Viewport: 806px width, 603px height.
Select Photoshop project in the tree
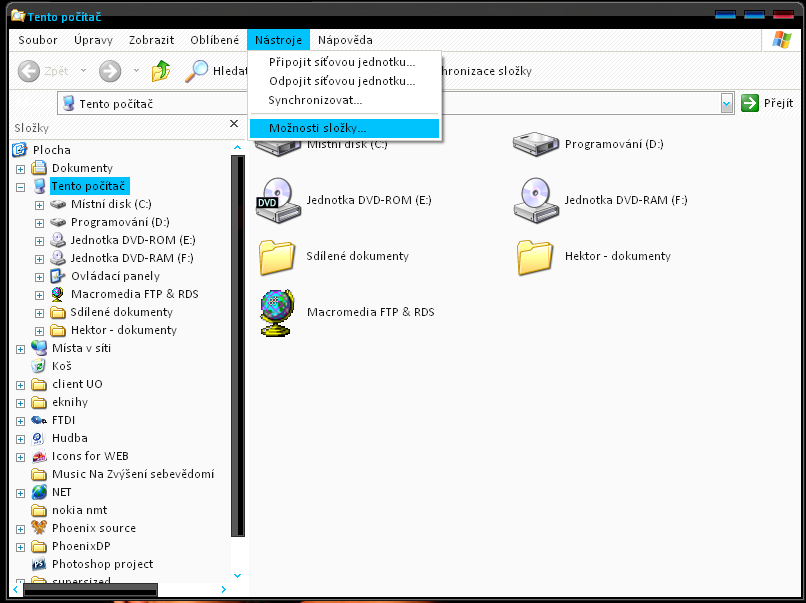point(102,564)
